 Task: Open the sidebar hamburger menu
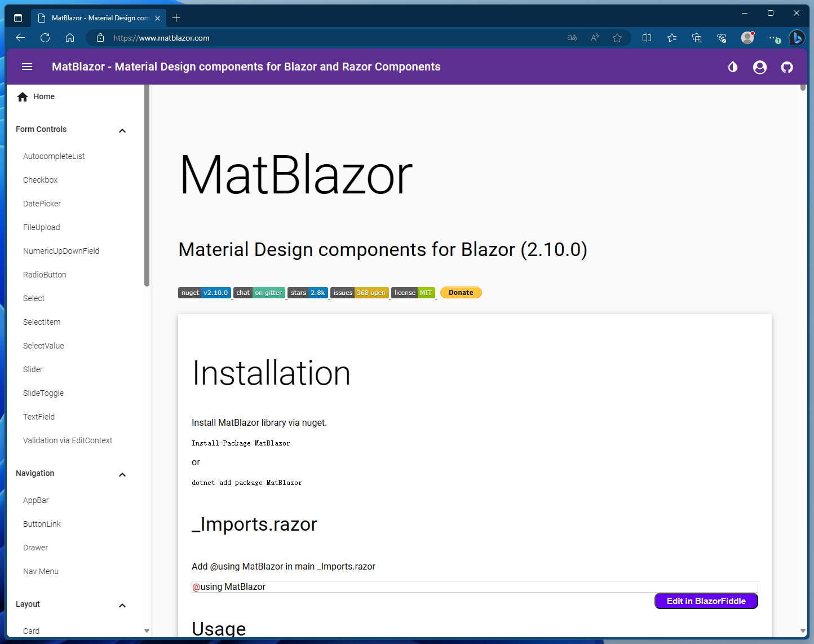point(27,67)
